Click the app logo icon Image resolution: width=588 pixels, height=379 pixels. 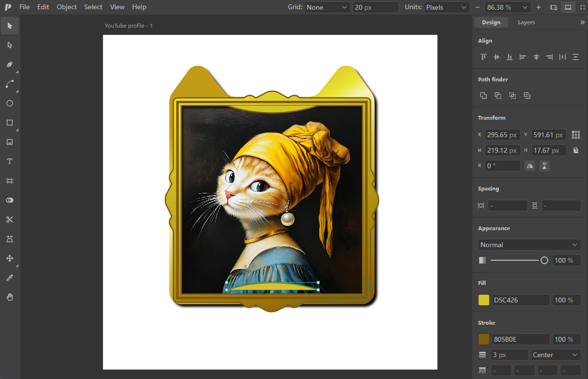(x=8, y=7)
